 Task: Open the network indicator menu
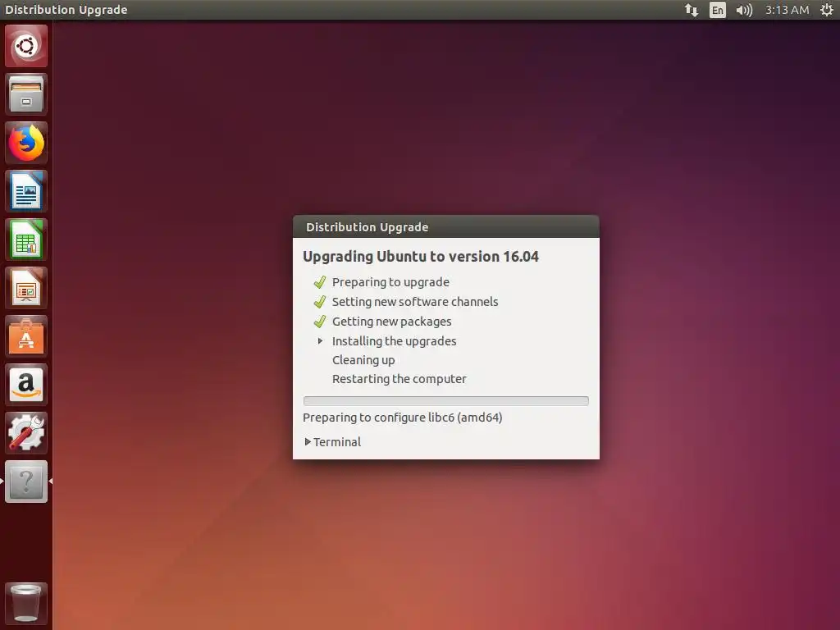point(692,10)
